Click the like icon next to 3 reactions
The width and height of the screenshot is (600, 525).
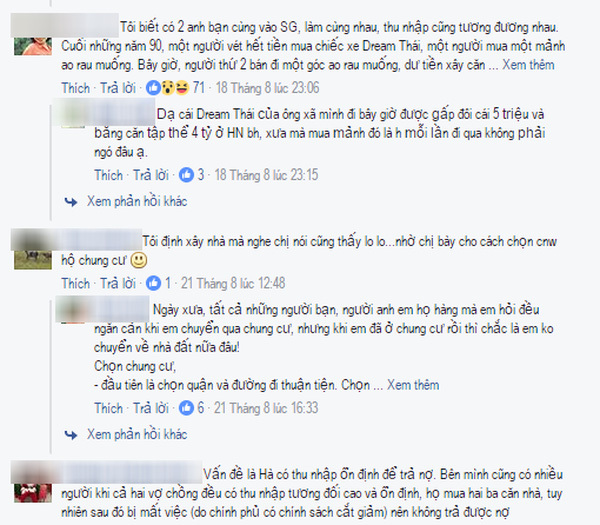pos(186,175)
